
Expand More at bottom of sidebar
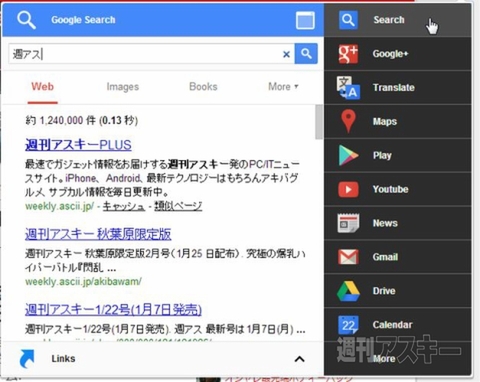pos(384,359)
